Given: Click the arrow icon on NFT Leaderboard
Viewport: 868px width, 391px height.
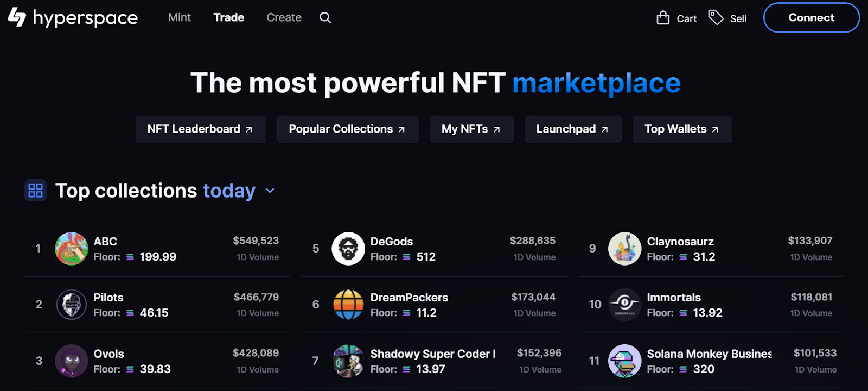Looking at the screenshot, I should tap(249, 130).
